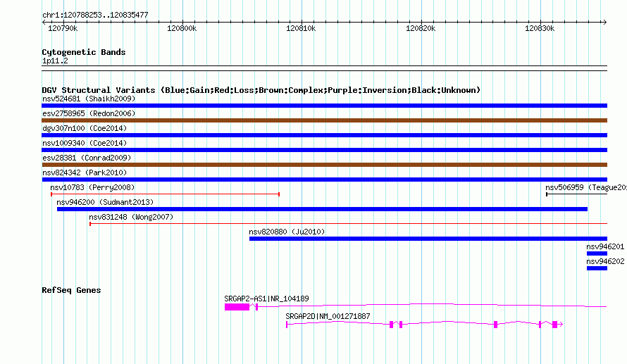
Task: Click the 120790k ruler tick label
Action: [63, 28]
